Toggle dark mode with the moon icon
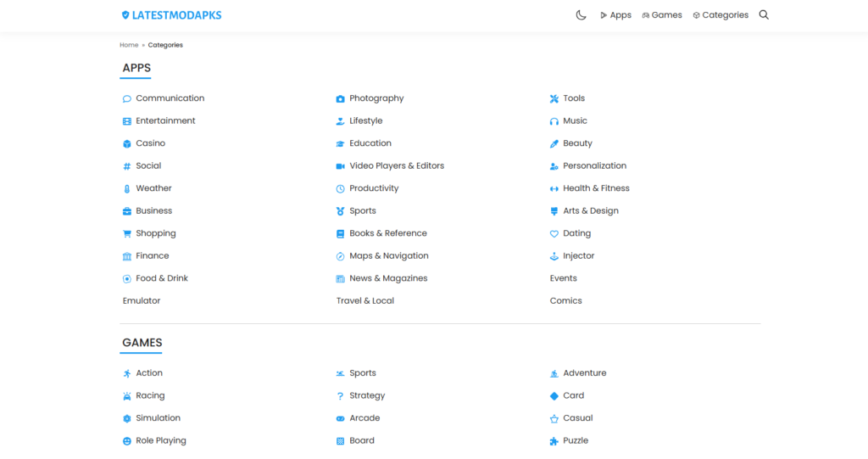868x459 pixels. pyautogui.click(x=581, y=15)
